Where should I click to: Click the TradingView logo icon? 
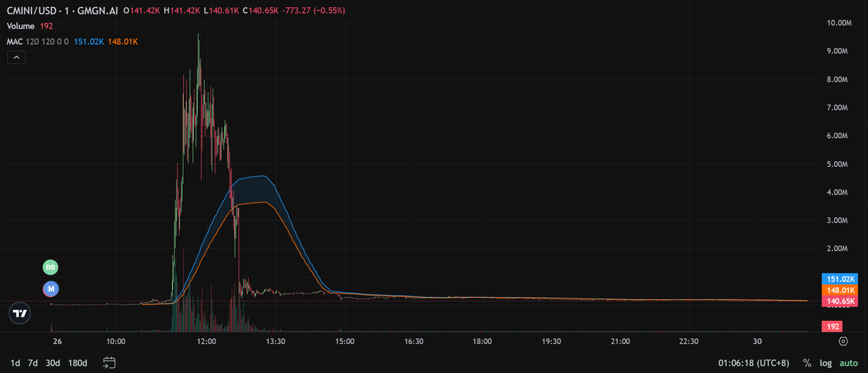(20, 314)
